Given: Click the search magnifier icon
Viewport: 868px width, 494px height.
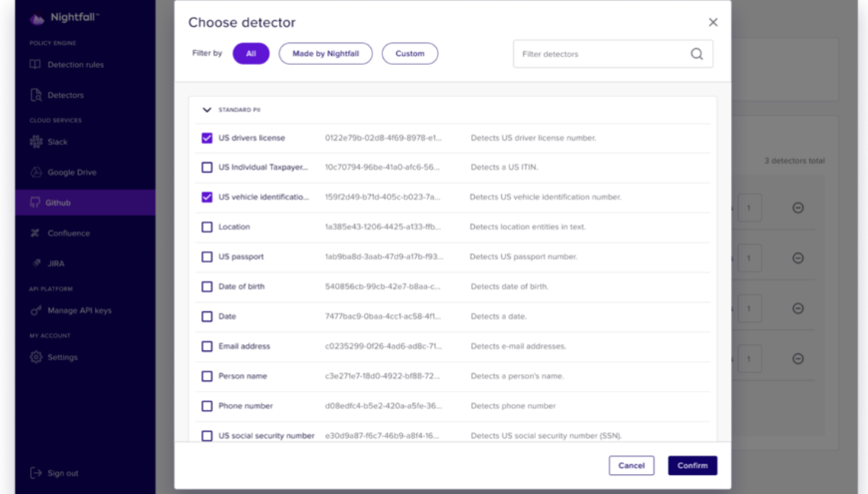Looking at the screenshot, I should (x=697, y=54).
